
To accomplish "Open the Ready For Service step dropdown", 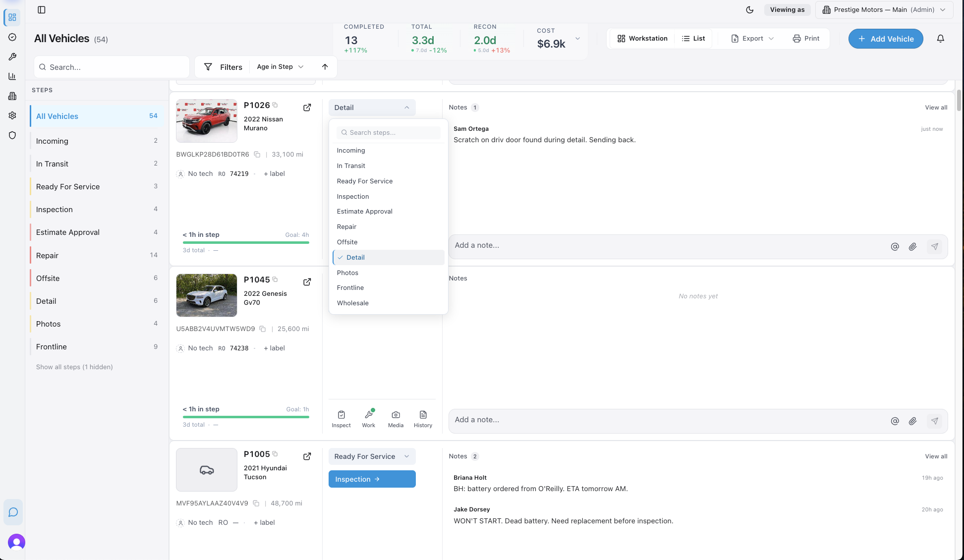I will [372, 456].
